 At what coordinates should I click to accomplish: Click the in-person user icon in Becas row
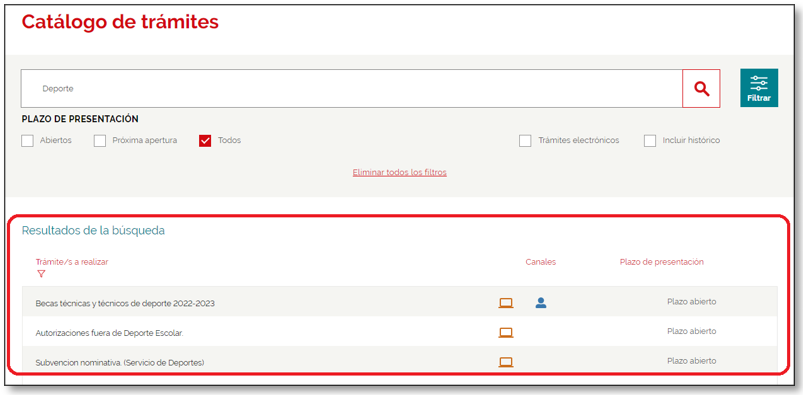pos(541,303)
